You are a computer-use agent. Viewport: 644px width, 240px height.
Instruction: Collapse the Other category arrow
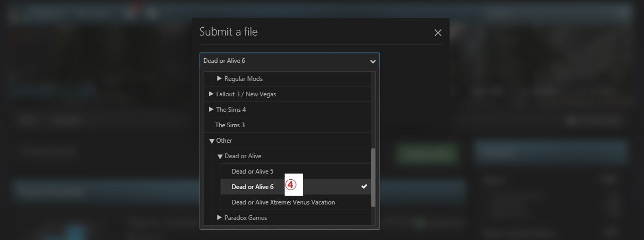tap(211, 141)
